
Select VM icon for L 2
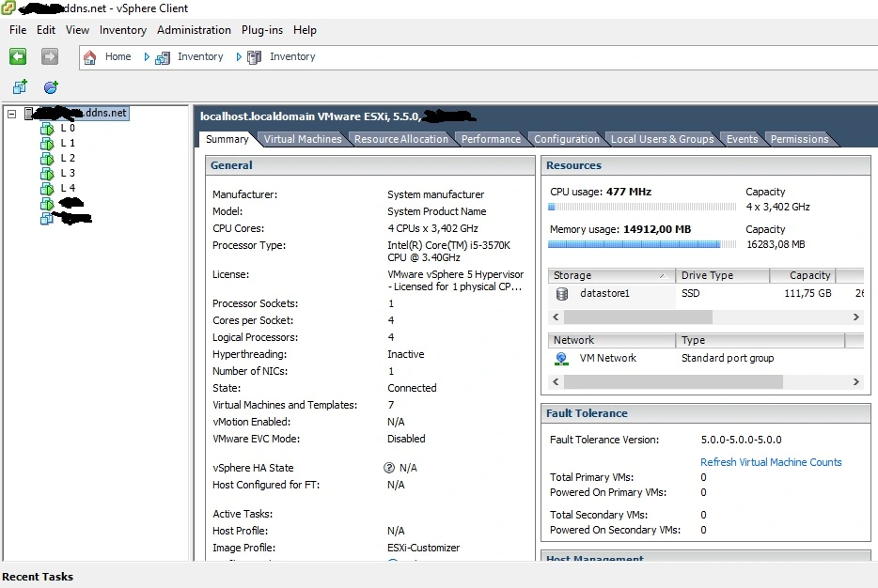[47, 159]
